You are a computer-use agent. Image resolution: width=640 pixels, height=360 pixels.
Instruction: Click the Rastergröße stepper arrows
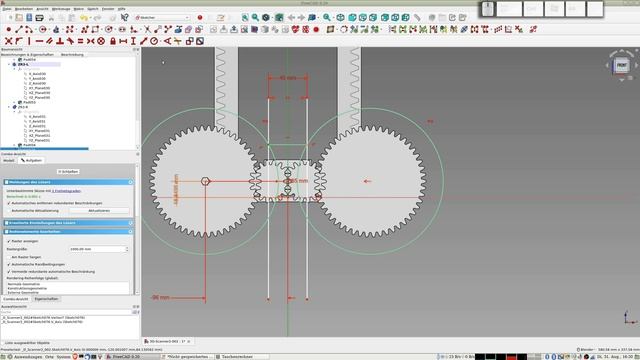[127, 249]
